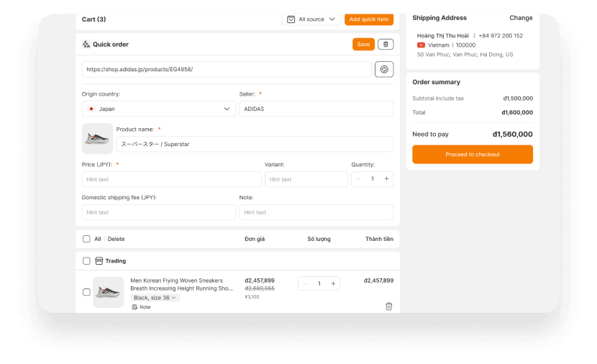Check the All items checkbox
This screenshot has width=597, height=364.
pyautogui.click(x=86, y=239)
